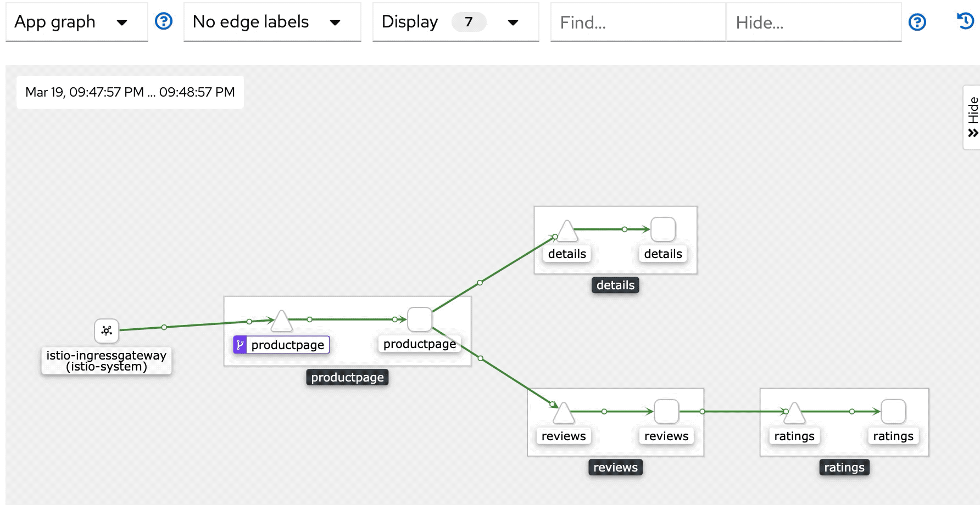Viewport: 980px width, 505px height.
Task: Select the productpage workload square node
Action: click(x=420, y=319)
